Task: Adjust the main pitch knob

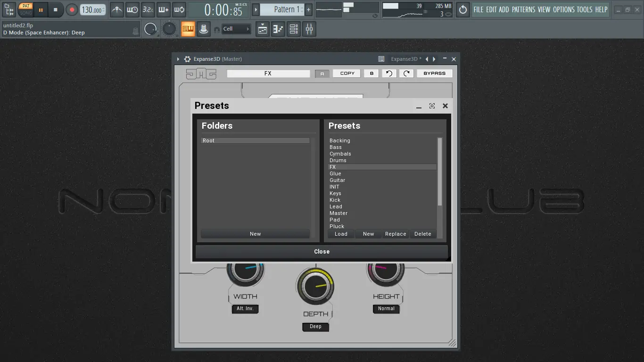Action: [x=169, y=29]
